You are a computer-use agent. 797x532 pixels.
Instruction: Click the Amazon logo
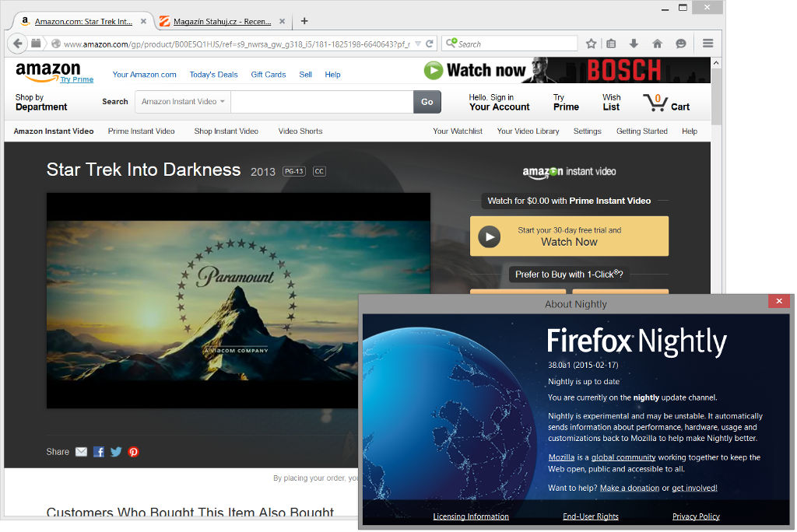[47, 71]
